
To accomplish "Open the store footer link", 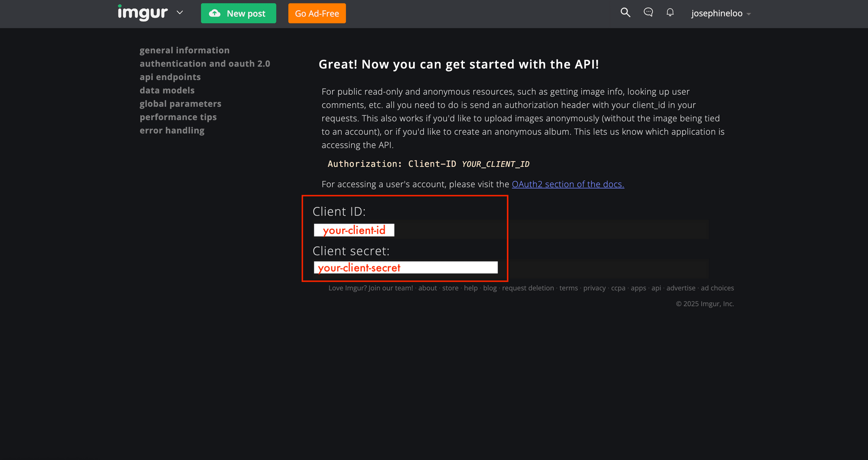I will (x=450, y=288).
